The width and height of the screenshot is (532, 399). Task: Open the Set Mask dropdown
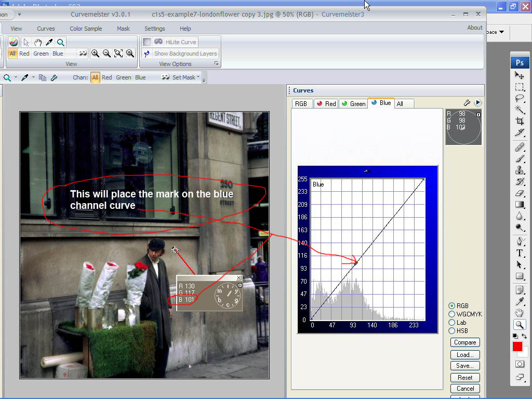point(184,77)
